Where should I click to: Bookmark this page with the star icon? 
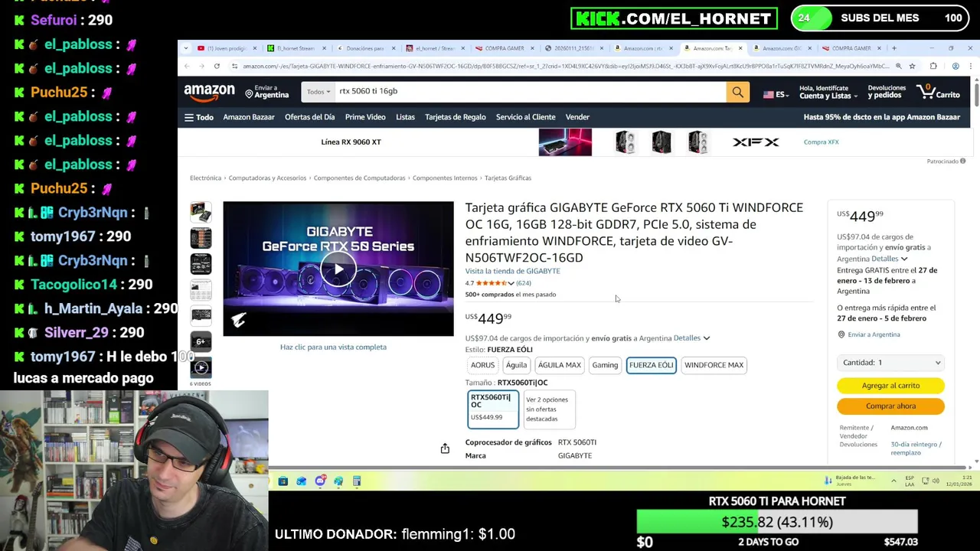tap(912, 67)
